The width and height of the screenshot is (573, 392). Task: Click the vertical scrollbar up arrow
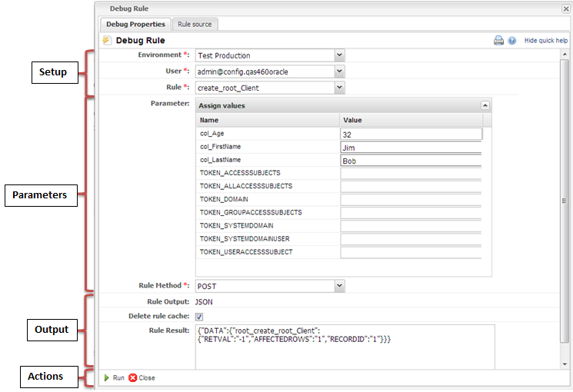[x=565, y=54]
